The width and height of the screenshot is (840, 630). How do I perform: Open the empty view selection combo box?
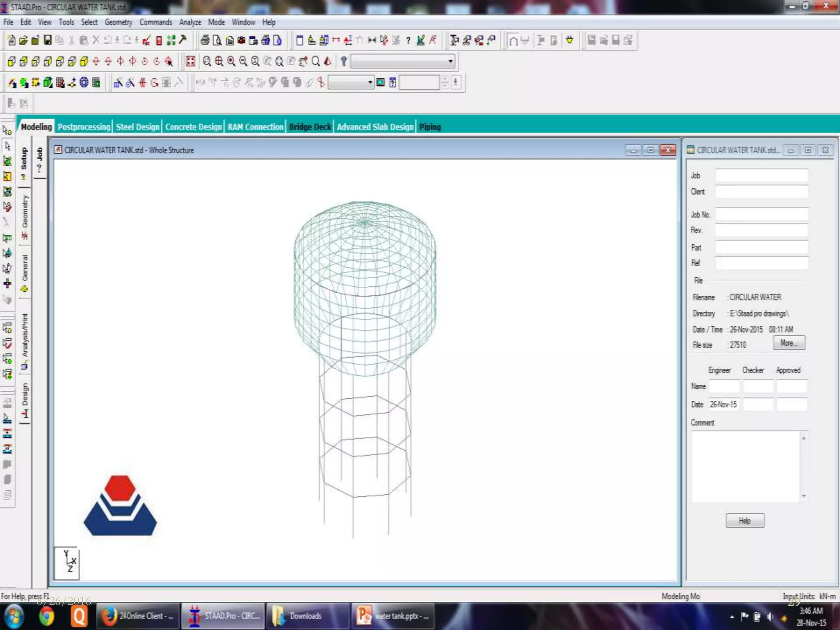coord(403,61)
